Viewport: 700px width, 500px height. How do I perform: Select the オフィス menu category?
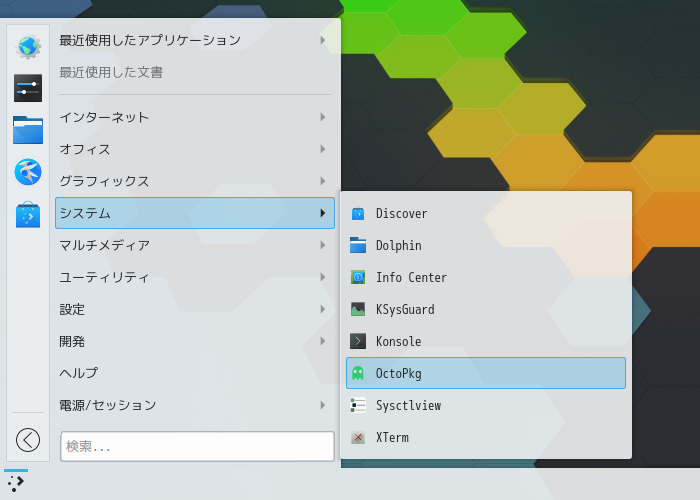click(195, 149)
